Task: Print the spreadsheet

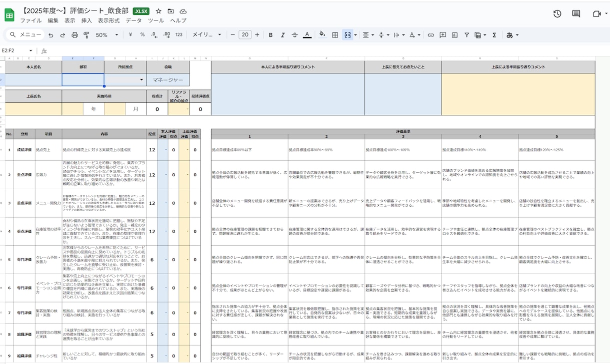Action: click(x=74, y=35)
